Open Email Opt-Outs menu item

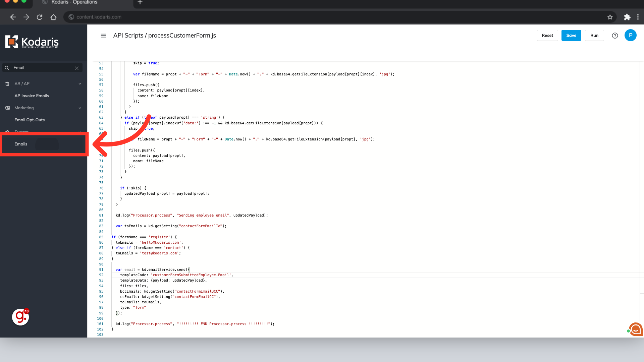(30, 120)
